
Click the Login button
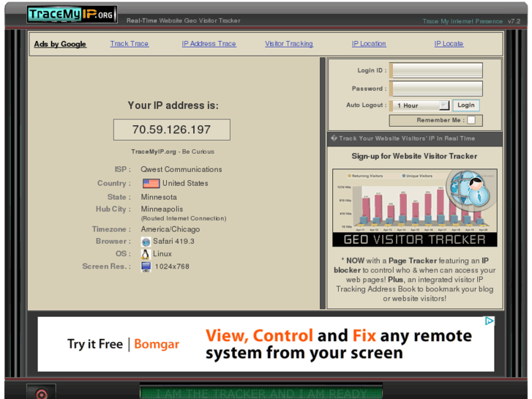click(466, 105)
